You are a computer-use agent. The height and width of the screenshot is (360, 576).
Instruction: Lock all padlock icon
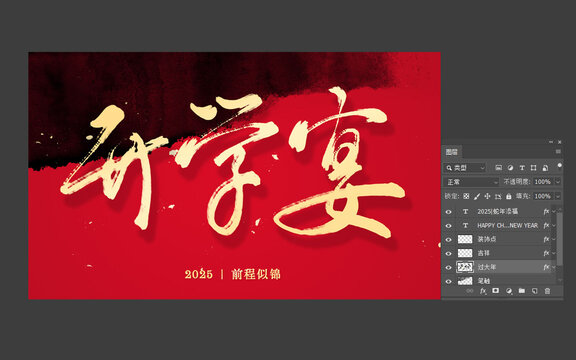508,196
